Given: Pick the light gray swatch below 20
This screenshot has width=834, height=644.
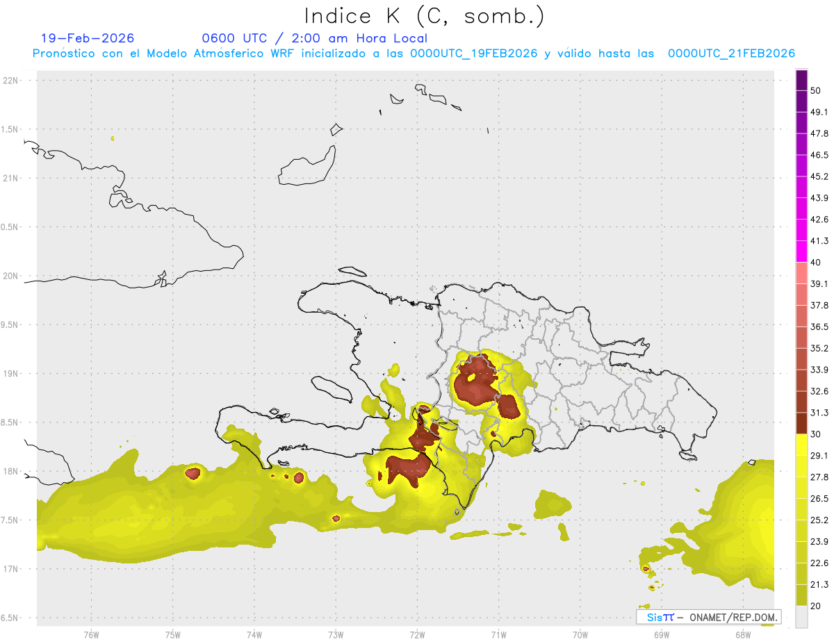Looking at the screenshot, I should click(x=801, y=617).
